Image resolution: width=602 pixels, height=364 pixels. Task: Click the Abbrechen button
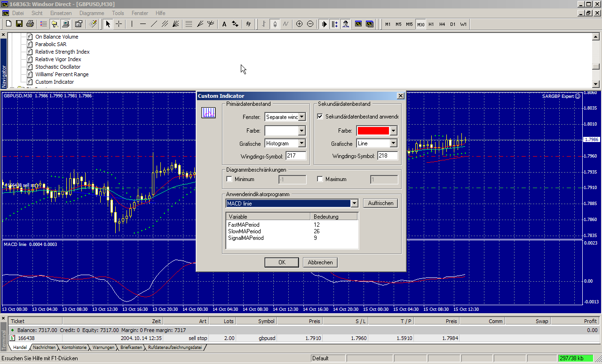point(320,262)
